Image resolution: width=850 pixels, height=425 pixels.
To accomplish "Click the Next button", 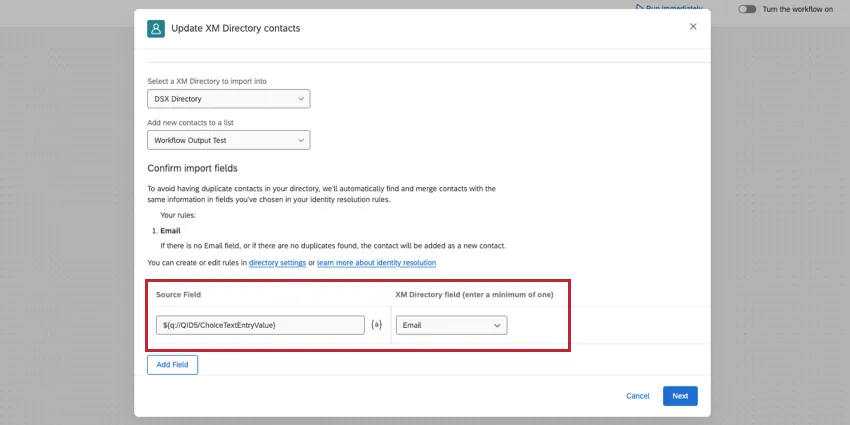I will tap(680, 396).
